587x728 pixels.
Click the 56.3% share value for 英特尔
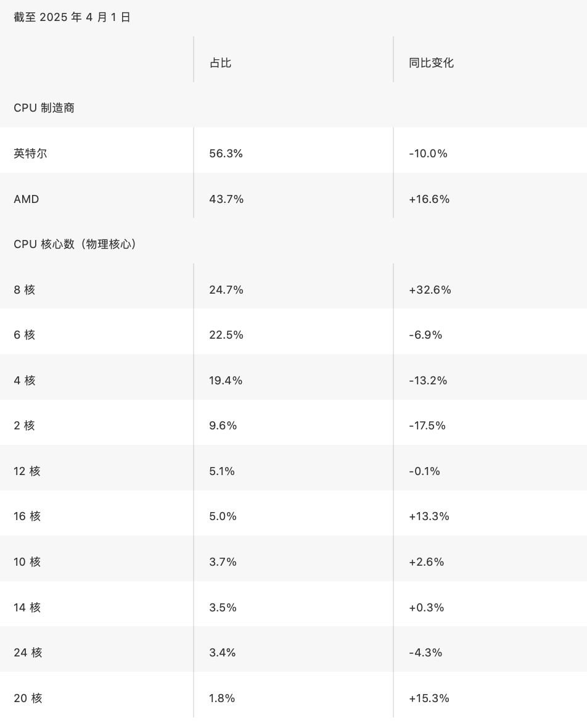point(226,153)
